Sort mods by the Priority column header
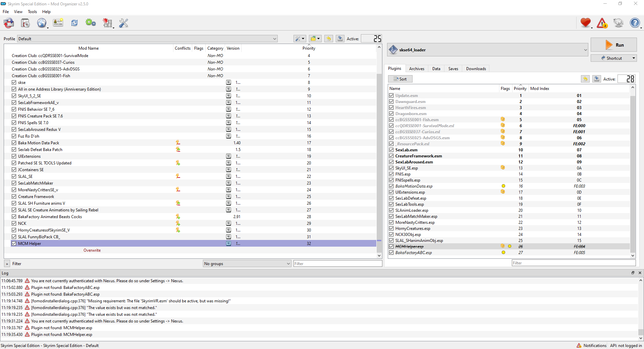The height and width of the screenshot is (349, 644). (x=309, y=48)
